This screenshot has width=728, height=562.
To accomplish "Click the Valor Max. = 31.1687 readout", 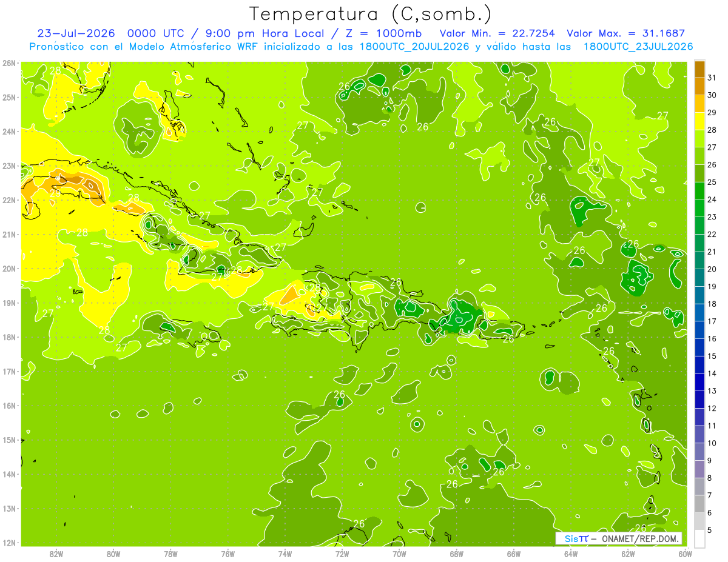I will (x=626, y=33).
